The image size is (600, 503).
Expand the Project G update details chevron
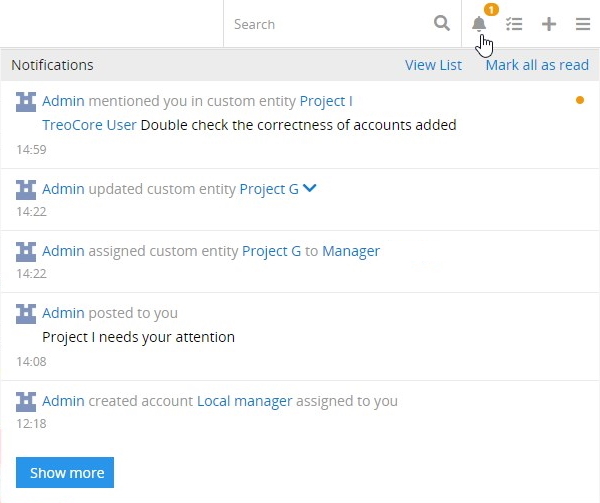310,188
